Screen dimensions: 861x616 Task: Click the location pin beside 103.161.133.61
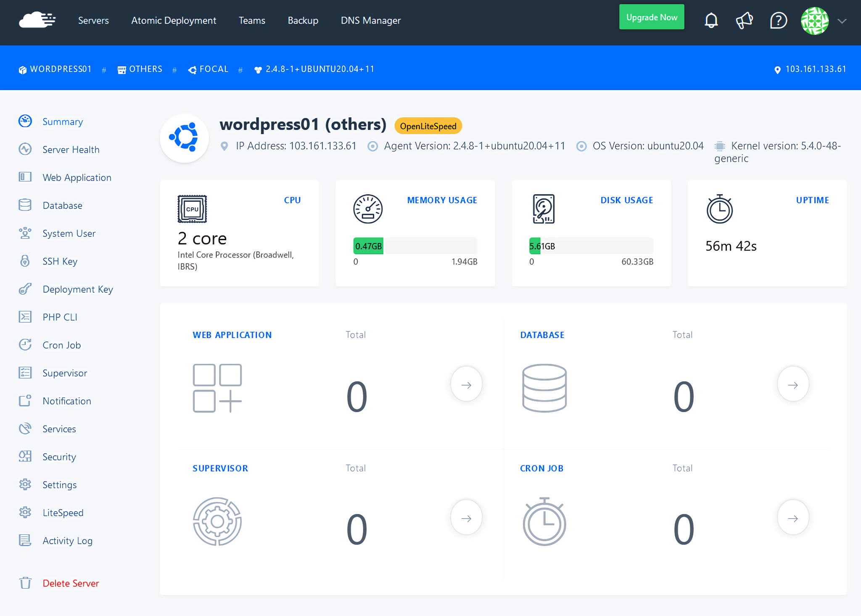tap(778, 69)
